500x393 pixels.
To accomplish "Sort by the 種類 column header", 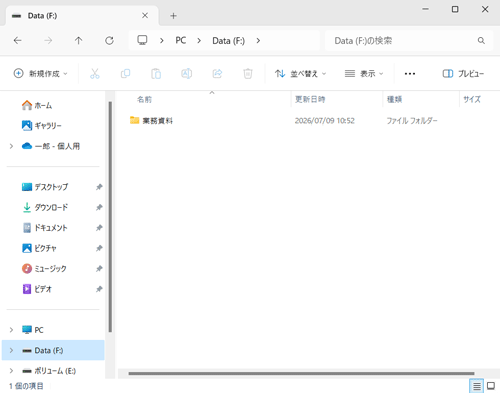I will coord(394,99).
